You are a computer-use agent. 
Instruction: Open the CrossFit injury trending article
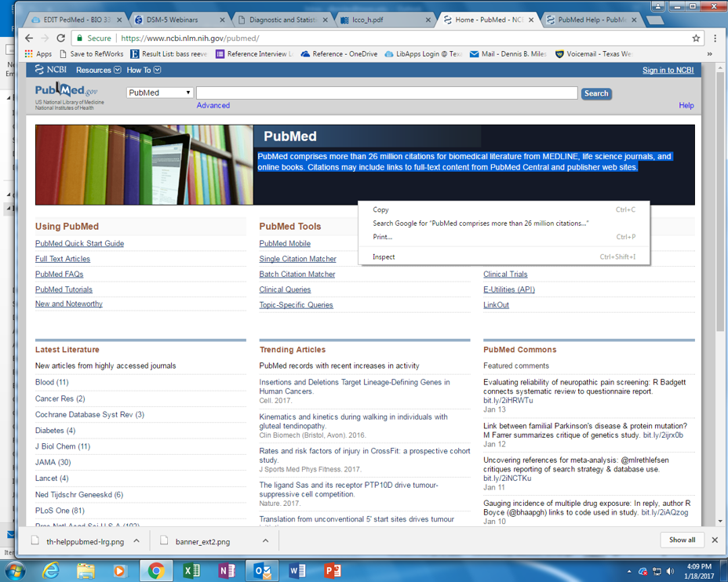(365, 455)
